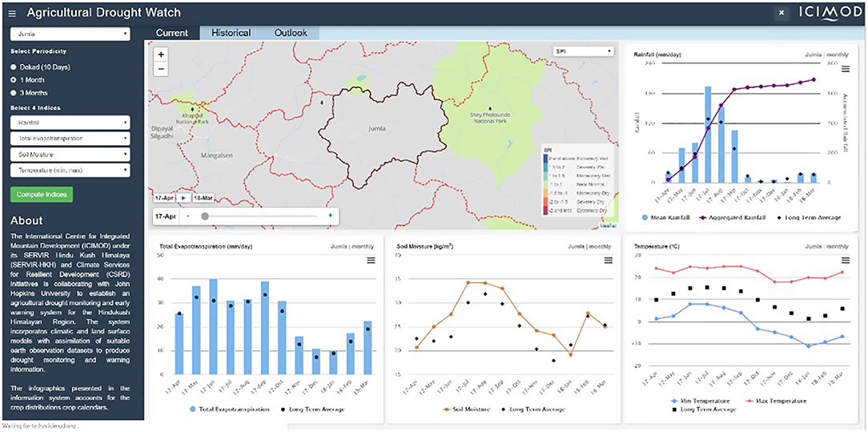
Task: Click the 17-Sep evapotranspiration bar
Action: point(264,328)
